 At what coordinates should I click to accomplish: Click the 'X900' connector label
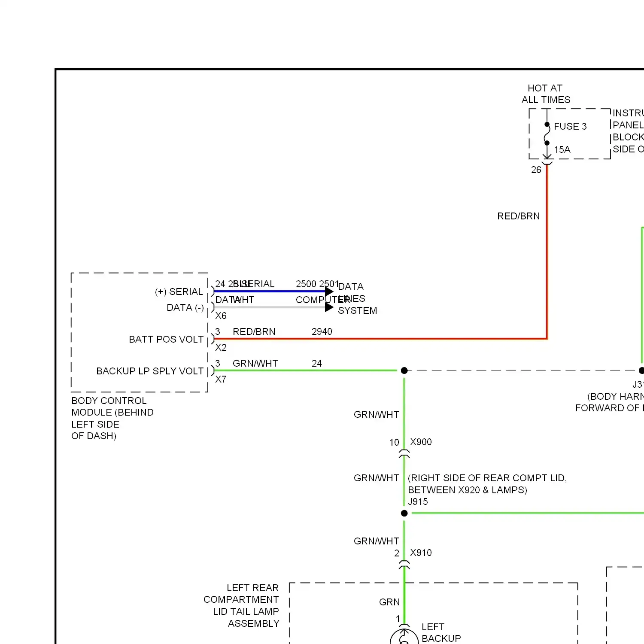pos(421,442)
